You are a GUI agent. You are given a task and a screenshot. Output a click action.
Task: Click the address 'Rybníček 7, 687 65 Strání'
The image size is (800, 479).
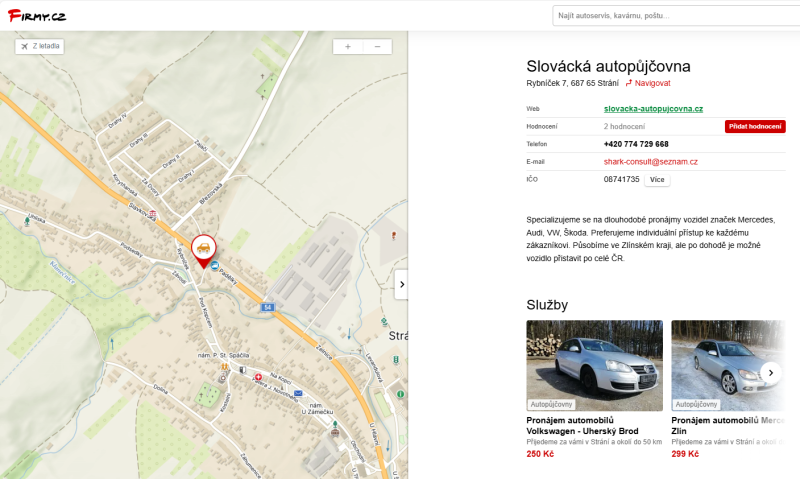[x=572, y=83]
